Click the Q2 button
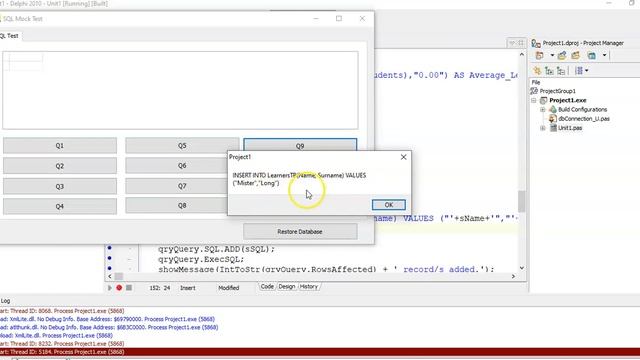This screenshot has height=360, width=640. (x=60, y=166)
